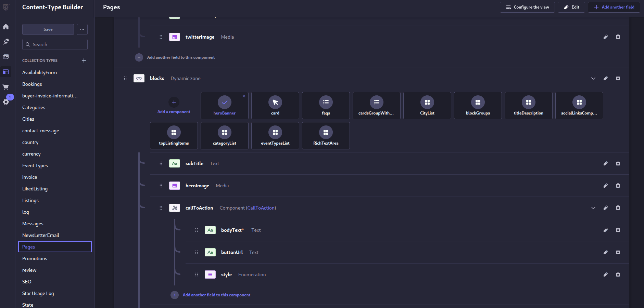Open the Bookings collection type

tap(32, 84)
